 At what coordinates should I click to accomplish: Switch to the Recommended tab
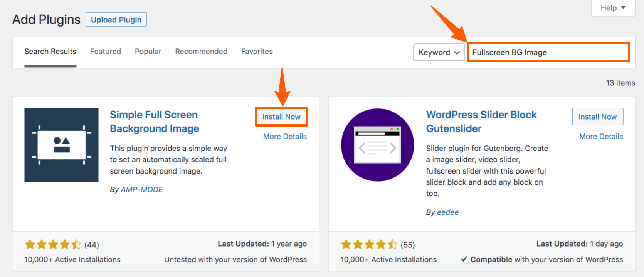pyautogui.click(x=201, y=51)
